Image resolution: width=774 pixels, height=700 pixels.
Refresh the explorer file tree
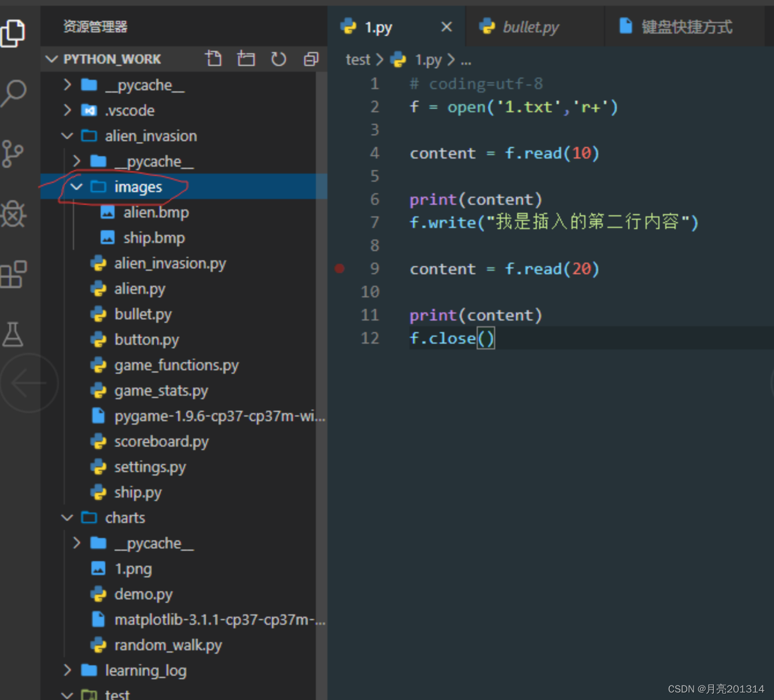point(278,58)
